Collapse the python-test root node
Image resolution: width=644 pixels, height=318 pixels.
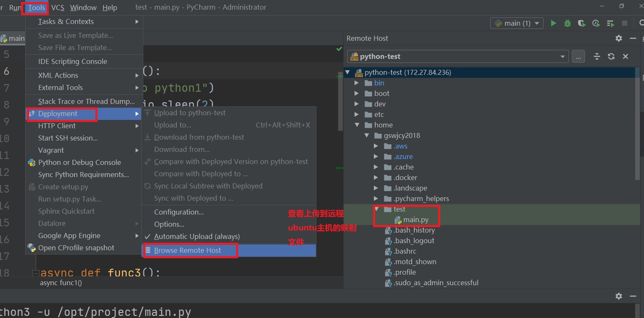click(x=347, y=72)
